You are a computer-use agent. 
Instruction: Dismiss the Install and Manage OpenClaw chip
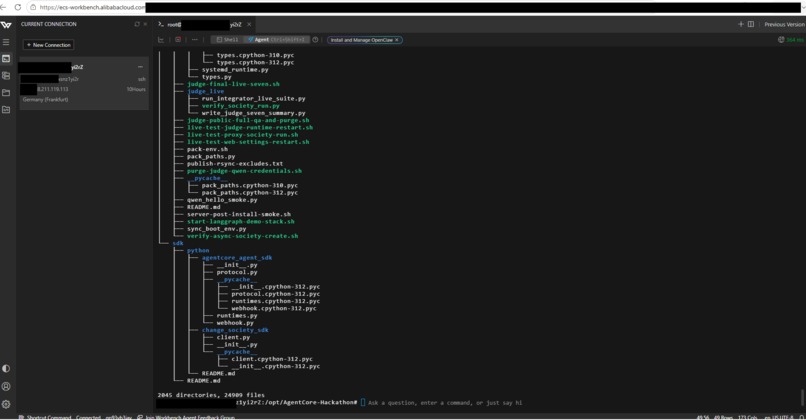pos(397,40)
